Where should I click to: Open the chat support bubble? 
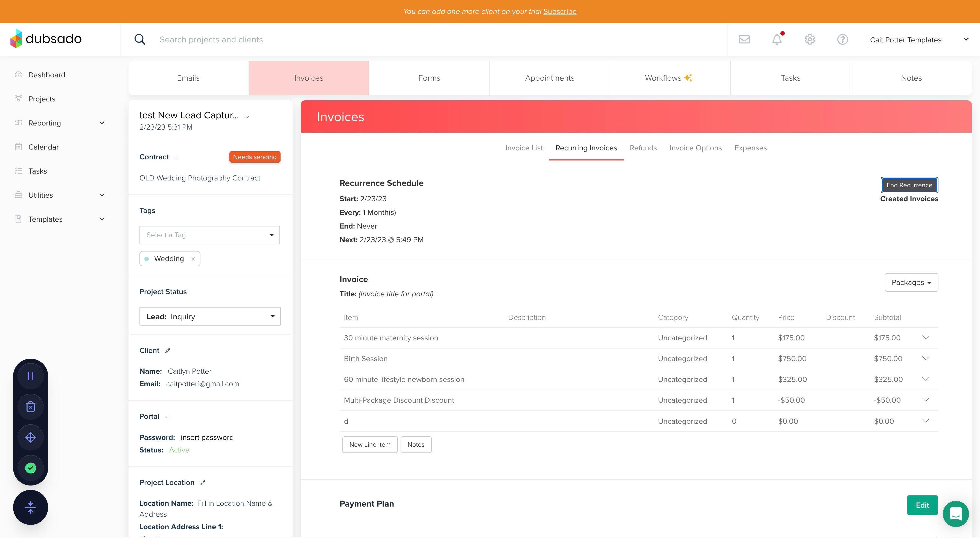coord(955,514)
